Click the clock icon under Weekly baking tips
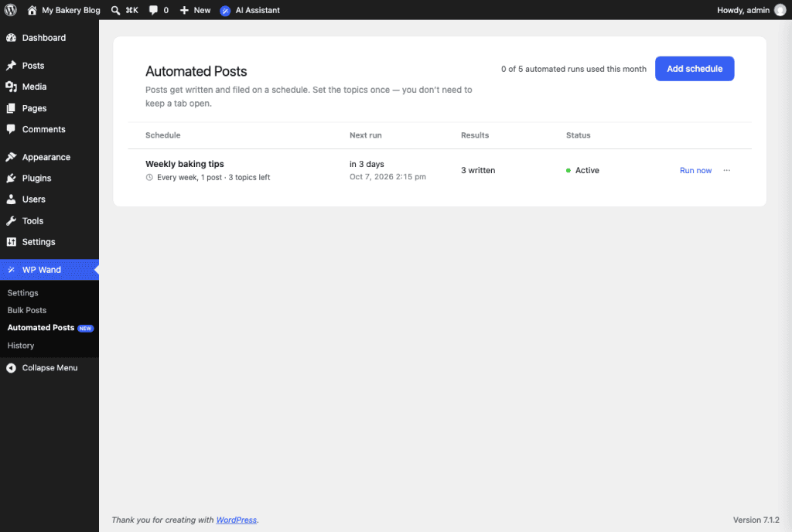The image size is (792, 532). (x=149, y=177)
